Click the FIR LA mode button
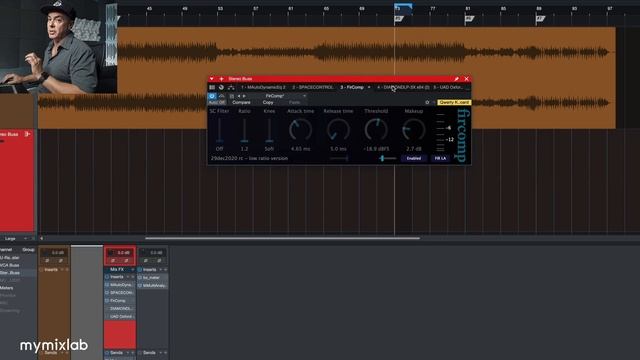Image resolution: width=640 pixels, height=360 pixels. [x=440, y=158]
